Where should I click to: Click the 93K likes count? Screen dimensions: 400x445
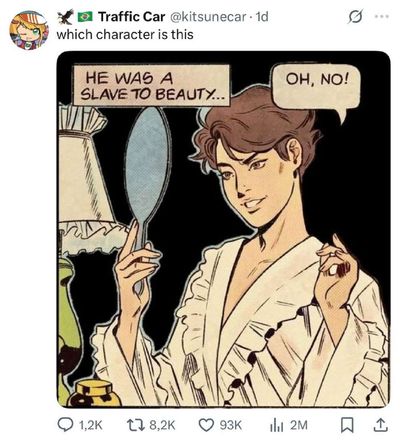point(230,425)
